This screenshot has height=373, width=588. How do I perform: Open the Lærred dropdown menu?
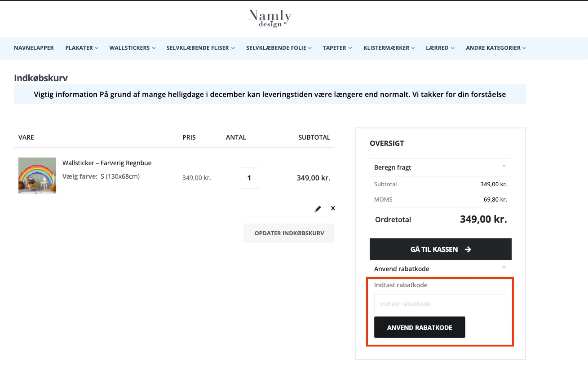(x=440, y=48)
